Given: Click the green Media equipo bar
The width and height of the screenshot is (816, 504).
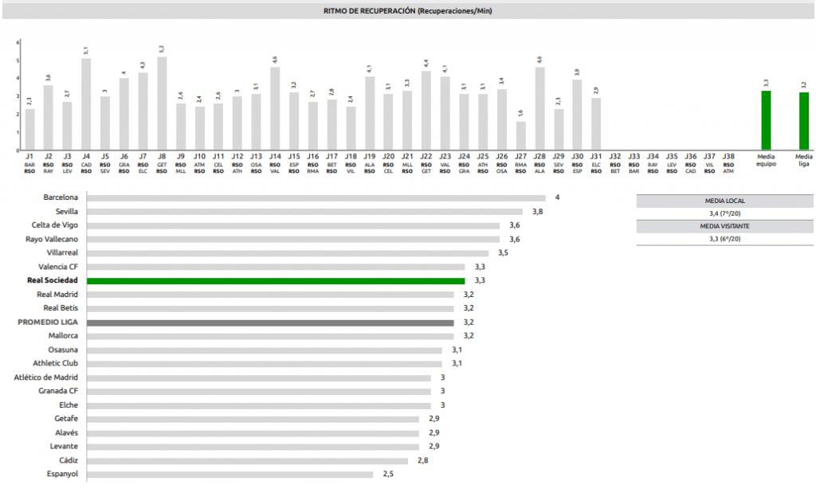Looking at the screenshot, I should tap(766, 120).
